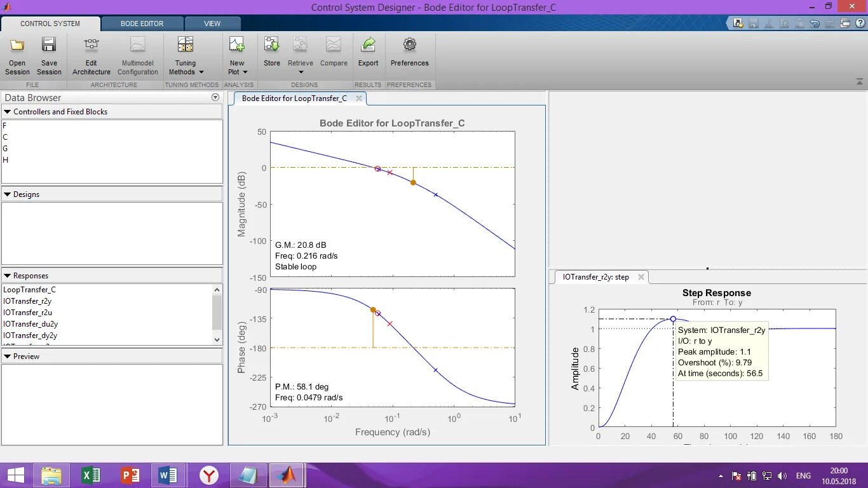Export the design with Export button
868x488 pixels.
pyautogui.click(x=368, y=52)
